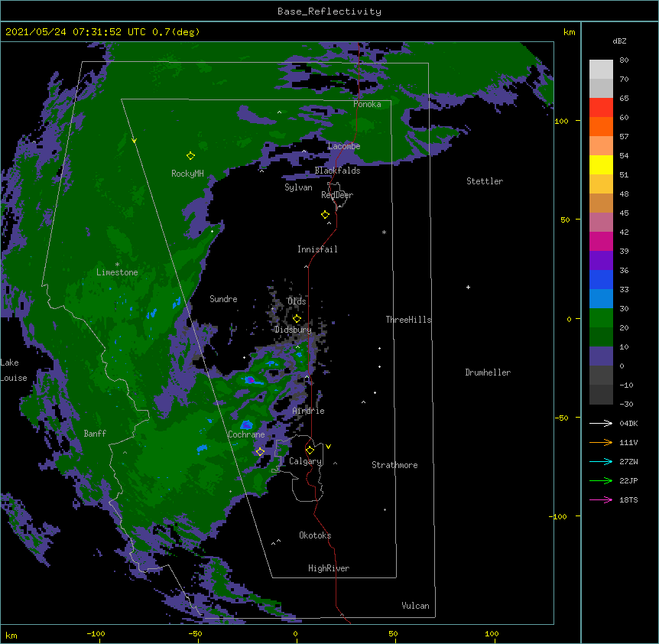The image size is (659, 644).
Task: Pick the magenta 42 dBZ color swatch
Action: [601, 241]
